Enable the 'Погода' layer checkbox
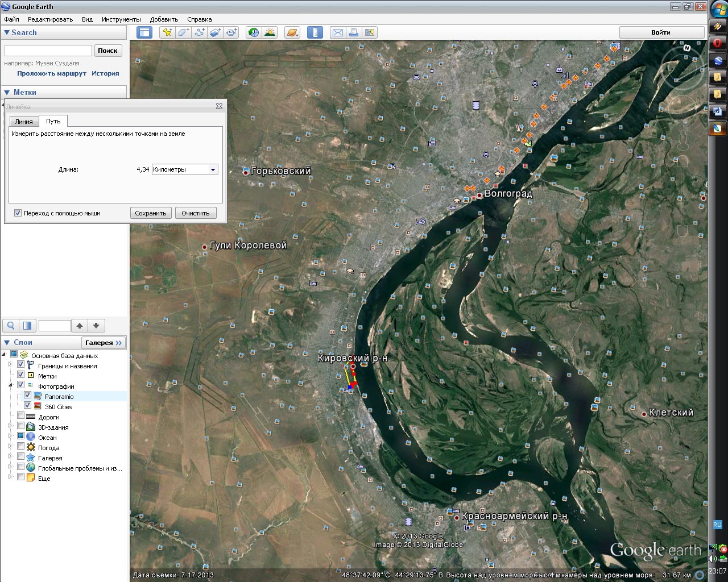The width and height of the screenshot is (728, 582). tap(21, 447)
